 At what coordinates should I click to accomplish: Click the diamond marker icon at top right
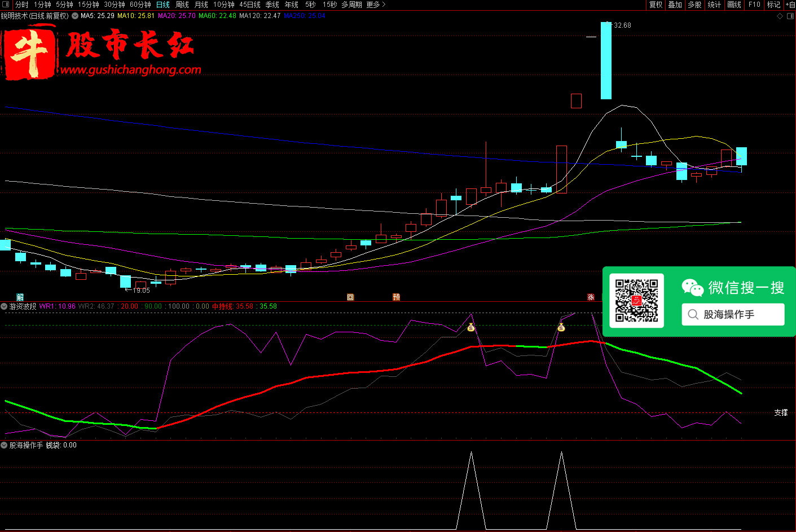click(x=780, y=16)
